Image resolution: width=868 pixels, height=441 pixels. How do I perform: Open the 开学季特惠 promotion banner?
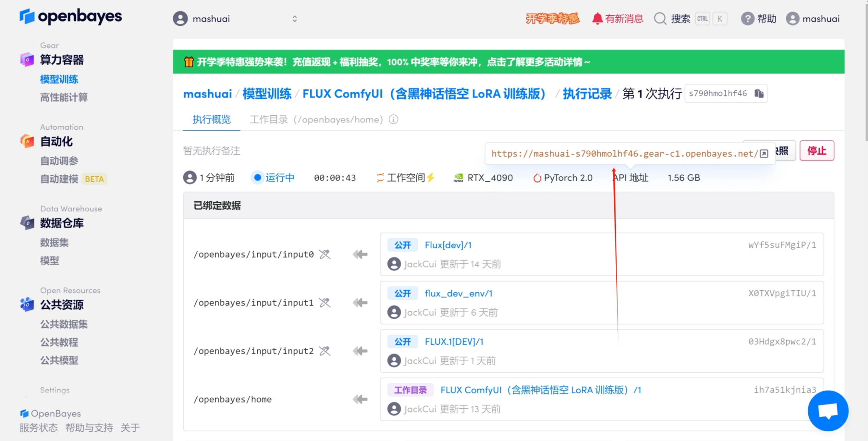coord(552,18)
